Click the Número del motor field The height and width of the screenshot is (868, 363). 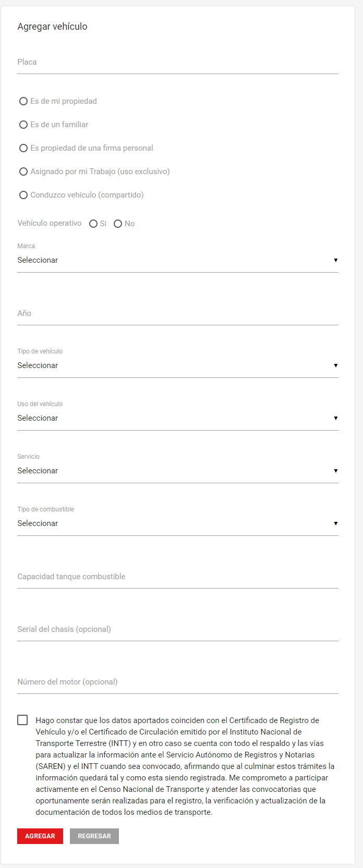(178, 682)
